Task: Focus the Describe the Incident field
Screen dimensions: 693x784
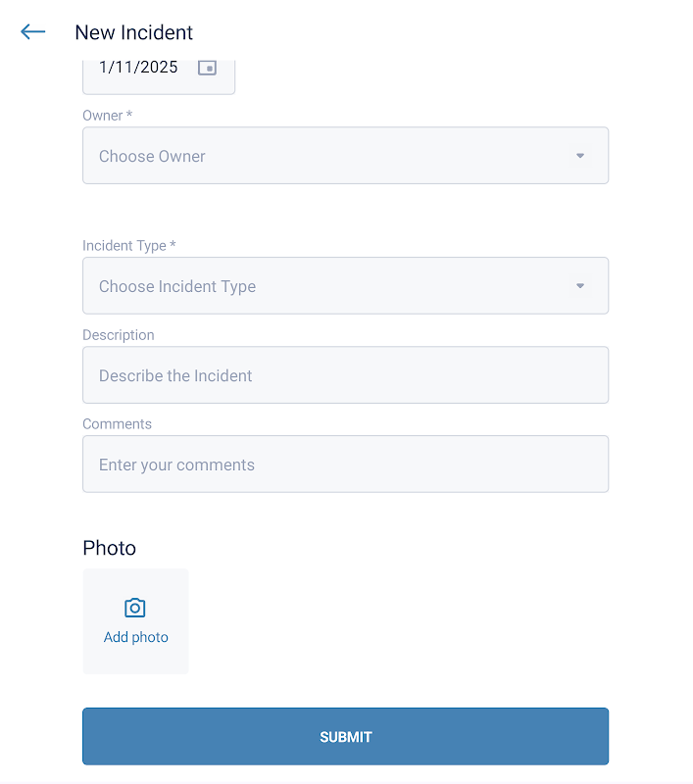Action: click(345, 375)
